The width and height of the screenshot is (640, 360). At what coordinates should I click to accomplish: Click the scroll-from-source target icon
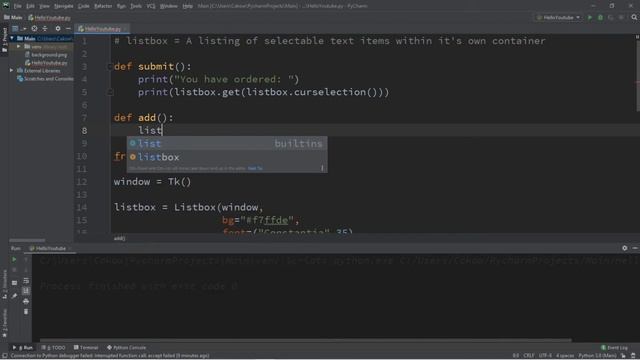point(34,29)
